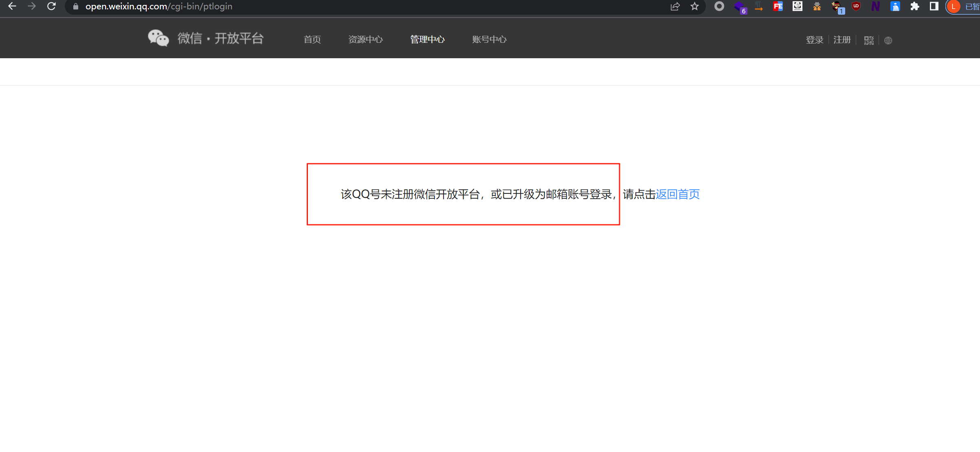Open the purple N extension
Screen dimensions: 980x452
coord(875,7)
